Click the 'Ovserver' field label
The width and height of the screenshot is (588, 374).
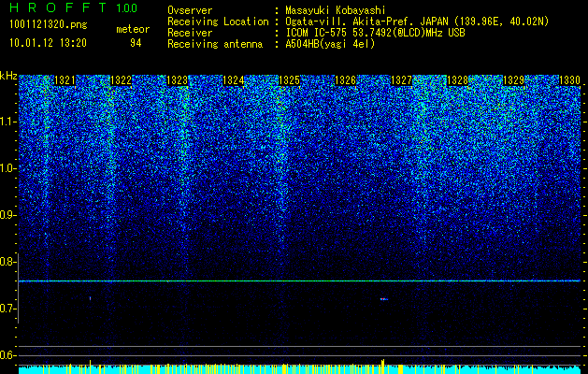click(x=190, y=11)
